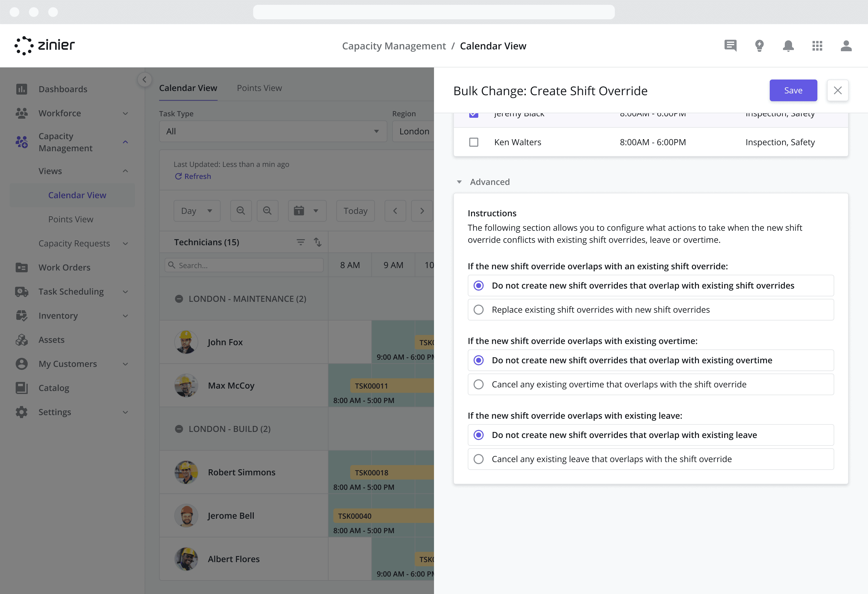This screenshot has height=594, width=868.
Task: Open the lightbulb tips icon
Action: (x=759, y=45)
